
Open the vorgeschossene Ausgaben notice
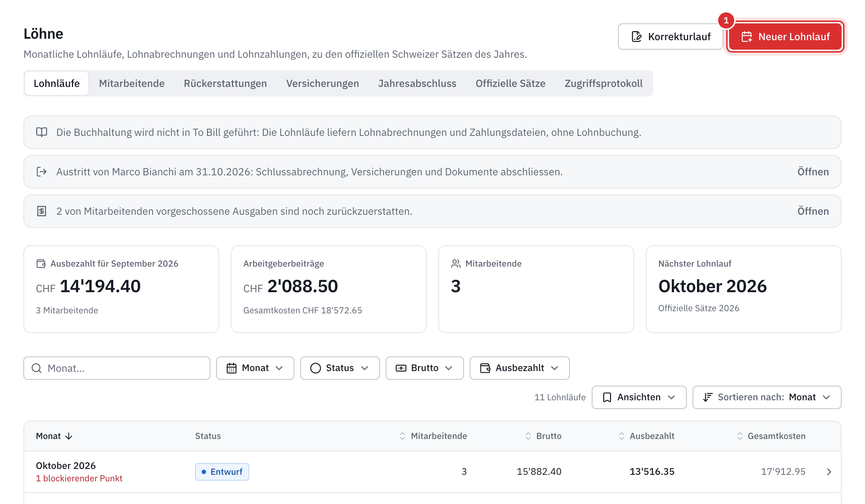click(x=813, y=211)
